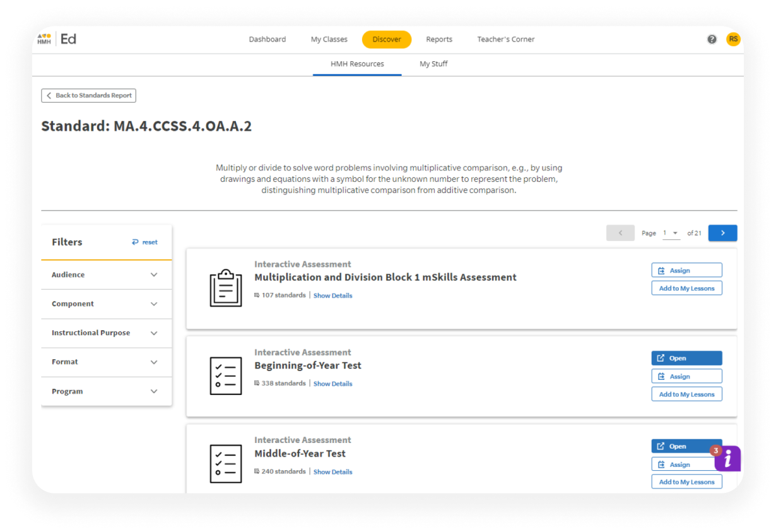Click the standards tag icon near 107 standards
776x532 pixels.
pos(256,295)
